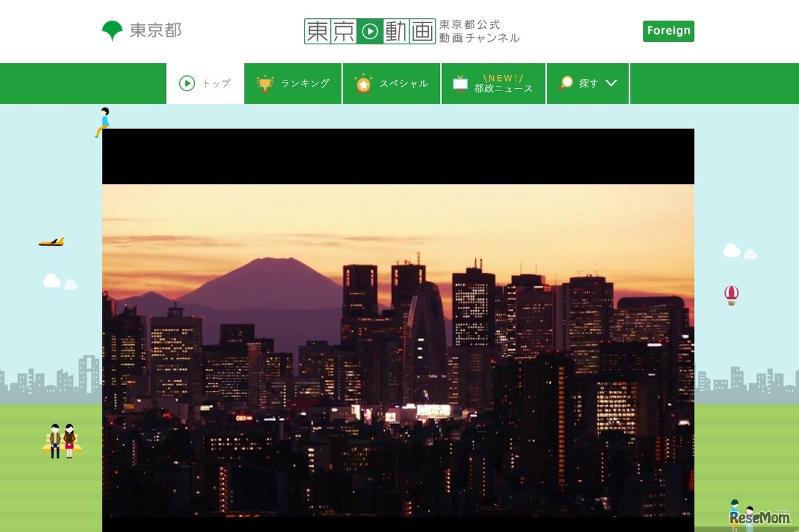The height and width of the screenshot is (532, 799).
Task: Select the play circle icon beside トップ
Action: [x=186, y=83]
